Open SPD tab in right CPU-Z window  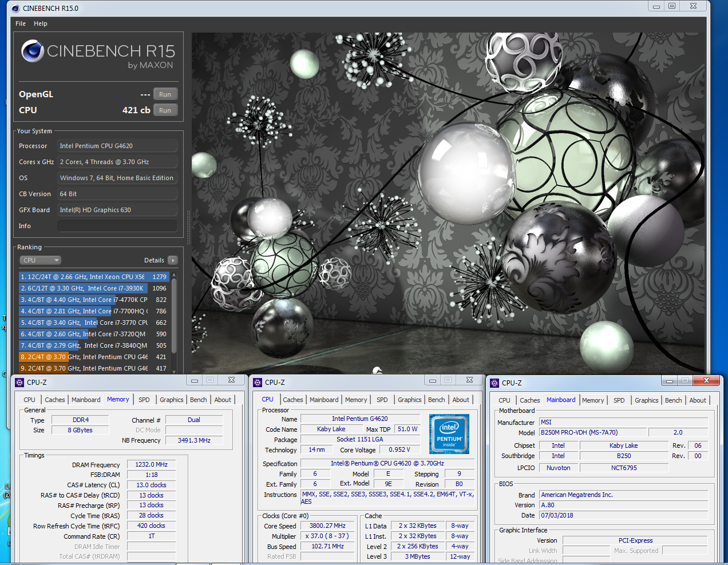point(619,400)
